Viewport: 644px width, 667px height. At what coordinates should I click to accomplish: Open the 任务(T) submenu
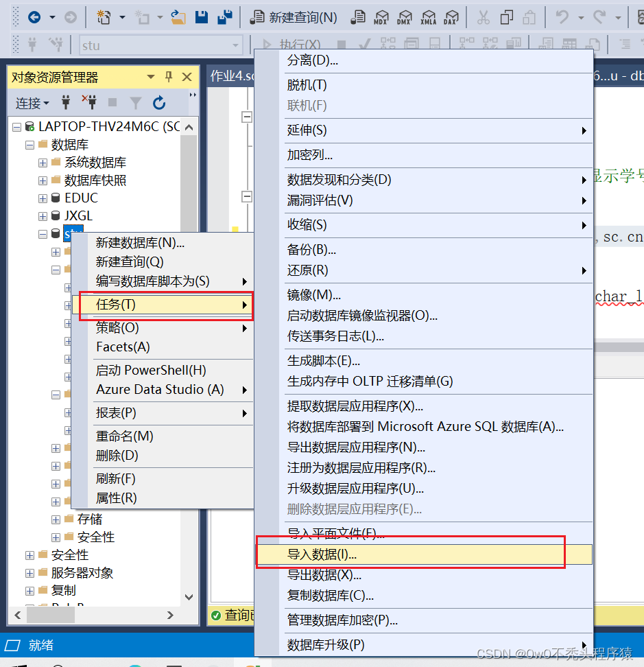163,305
